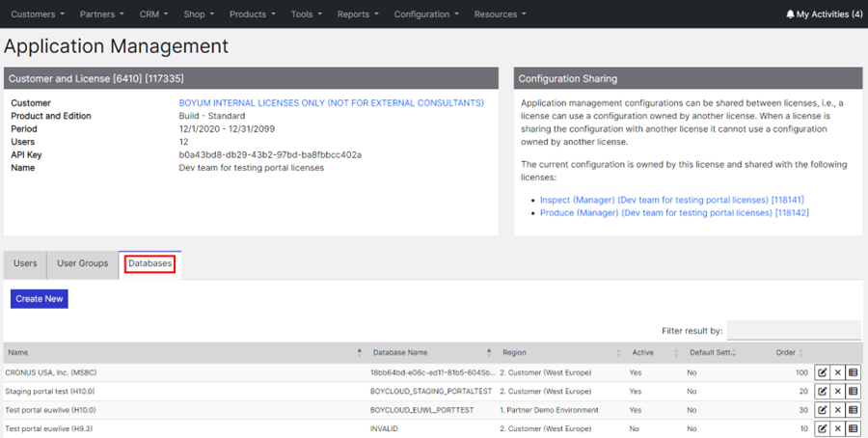Image resolution: width=868 pixels, height=438 pixels.
Task: Delete the Staging portal test (H10.0) row
Action: click(837, 392)
